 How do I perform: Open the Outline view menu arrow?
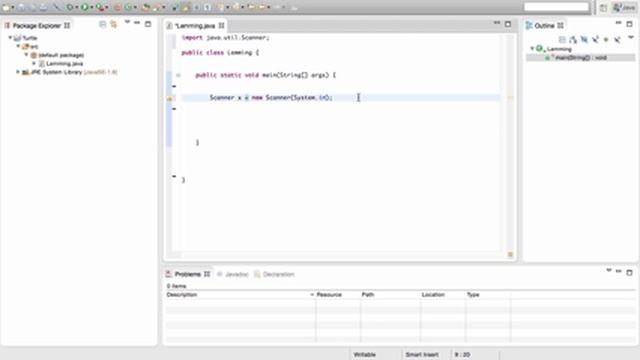coord(631,37)
